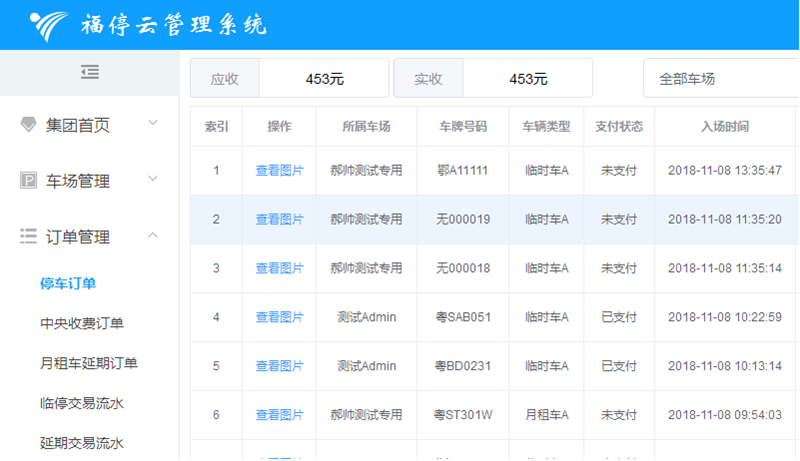Expand the 集团首页 menu chevron
Image resolution: width=800 pixels, height=461 pixels.
pyautogui.click(x=153, y=124)
